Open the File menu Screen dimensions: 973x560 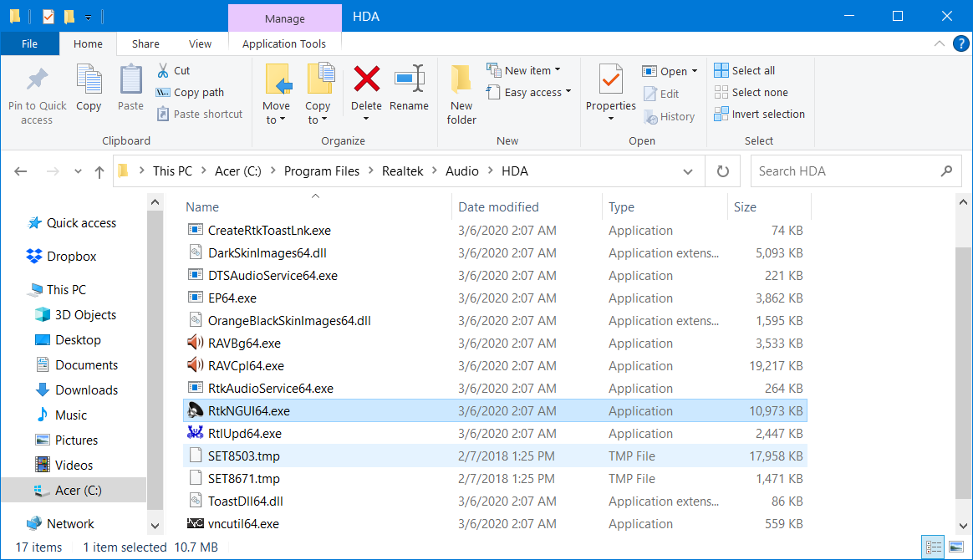29,44
